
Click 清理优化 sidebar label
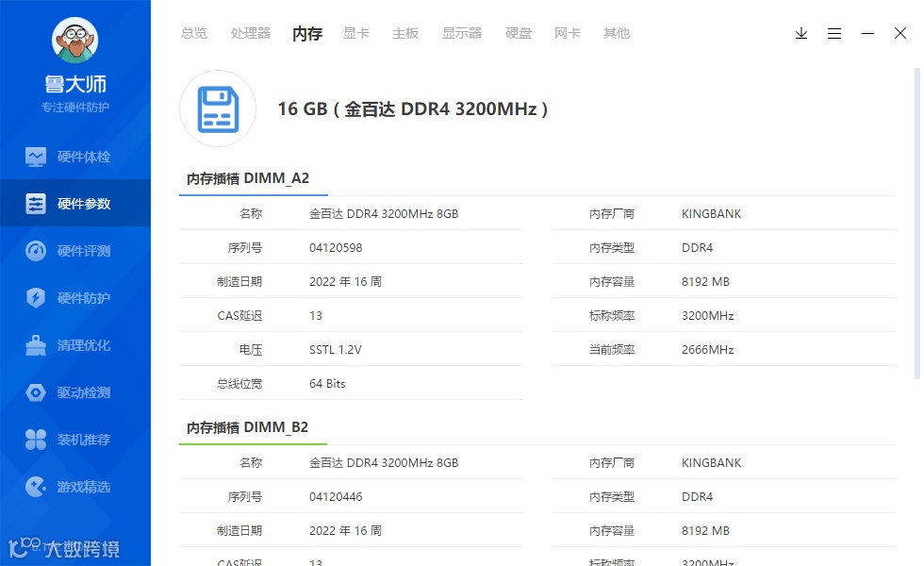[84, 345]
